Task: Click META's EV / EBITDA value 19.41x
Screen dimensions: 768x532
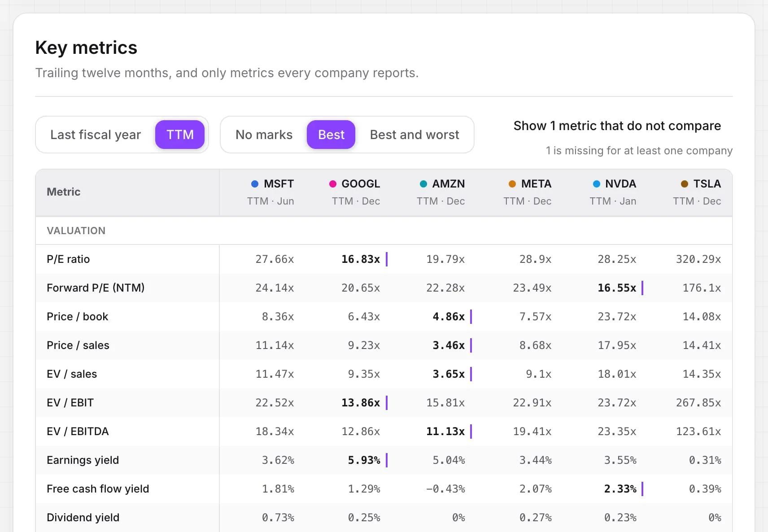Action: coord(532,432)
